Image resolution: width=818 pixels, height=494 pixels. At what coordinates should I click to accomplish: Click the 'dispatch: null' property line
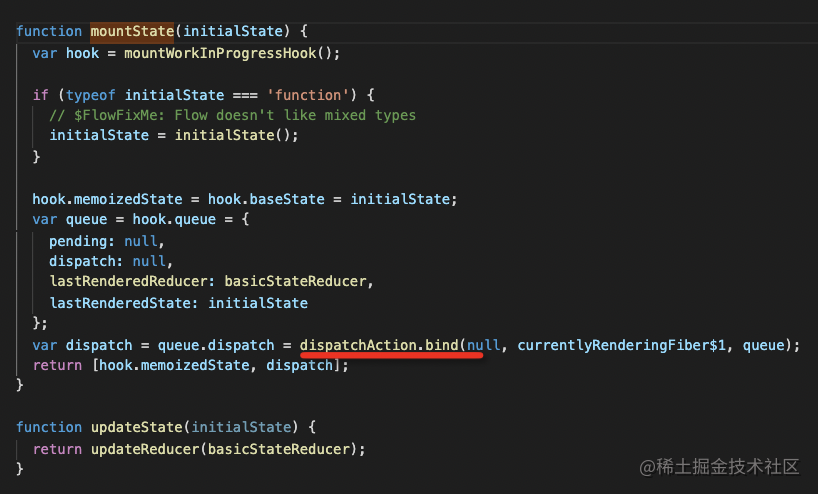111,261
